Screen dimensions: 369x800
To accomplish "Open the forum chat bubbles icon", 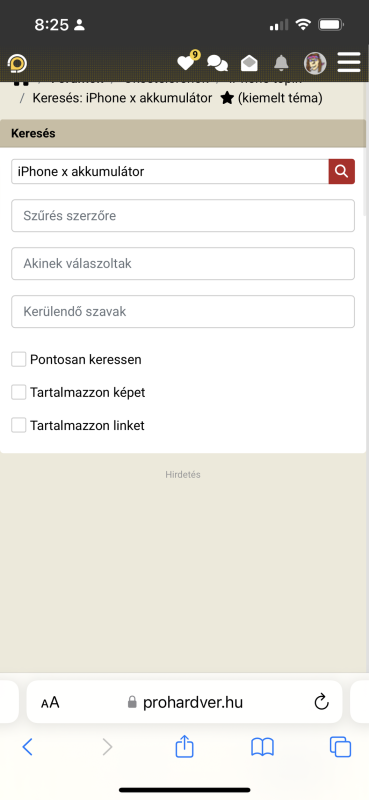I will coord(217,63).
